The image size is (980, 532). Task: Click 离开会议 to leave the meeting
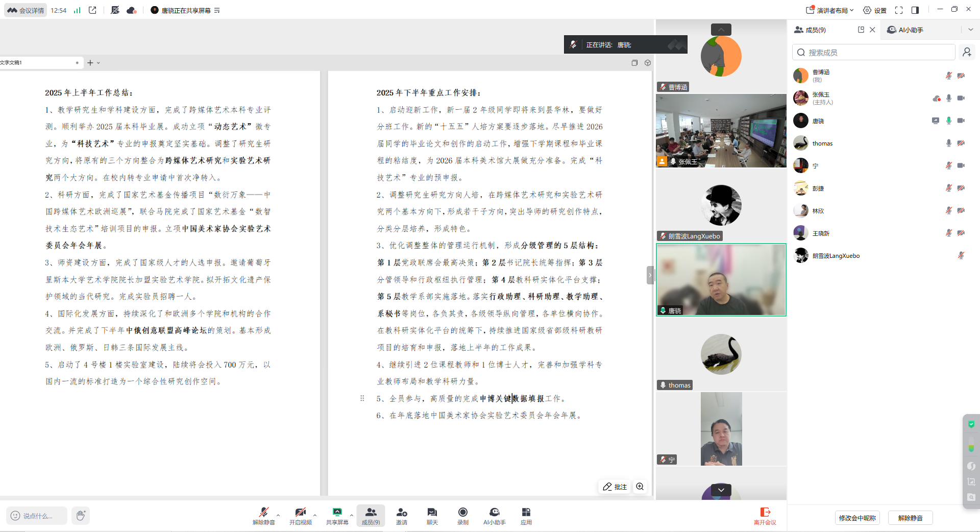[x=765, y=516]
